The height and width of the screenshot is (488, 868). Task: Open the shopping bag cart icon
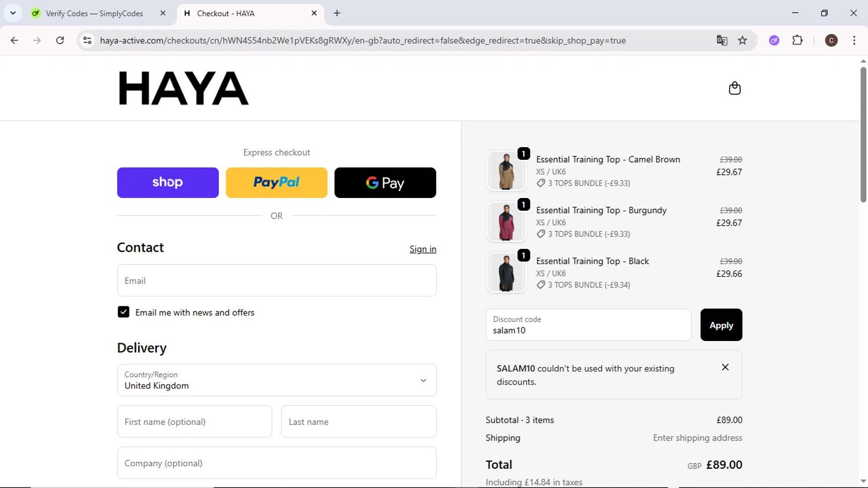click(x=734, y=88)
